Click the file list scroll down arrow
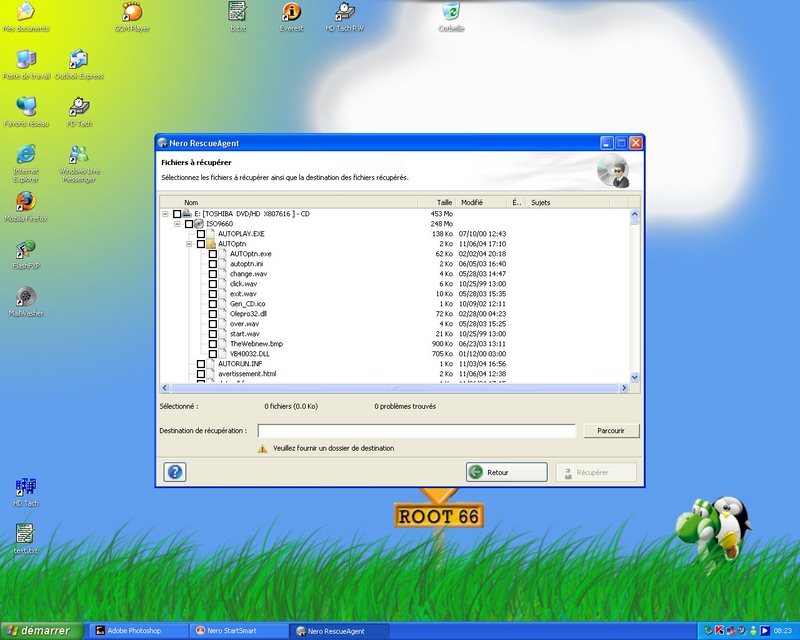This screenshot has width=800, height=640. click(x=635, y=378)
